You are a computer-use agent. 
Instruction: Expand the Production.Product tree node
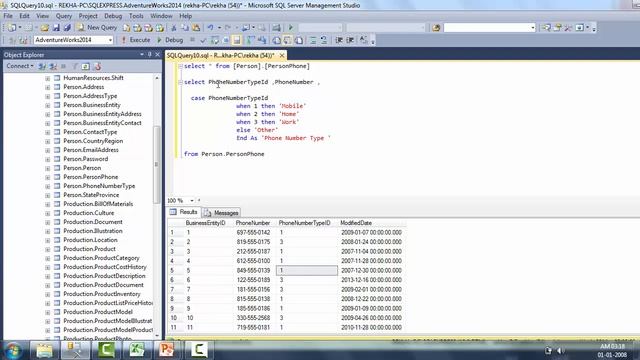pos(48,249)
